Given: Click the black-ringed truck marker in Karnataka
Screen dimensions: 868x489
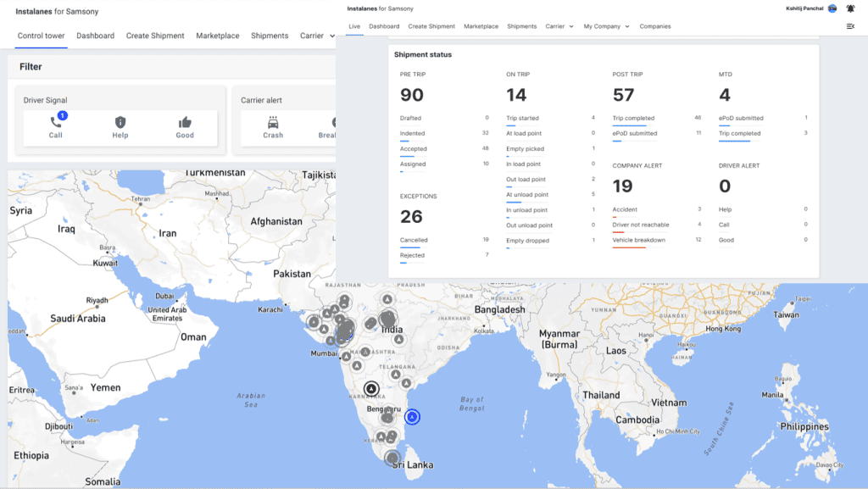Looking at the screenshot, I should point(371,389).
